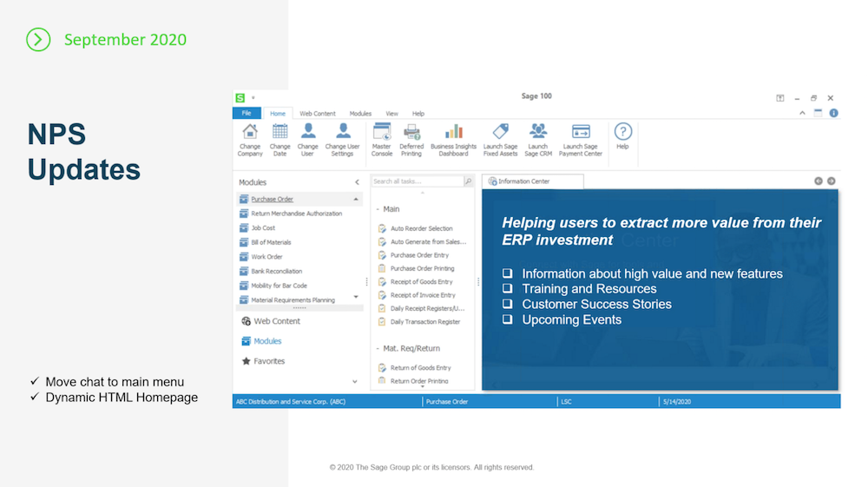Select Purchase Order module
The height and width of the screenshot is (487, 868).
coord(299,200)
